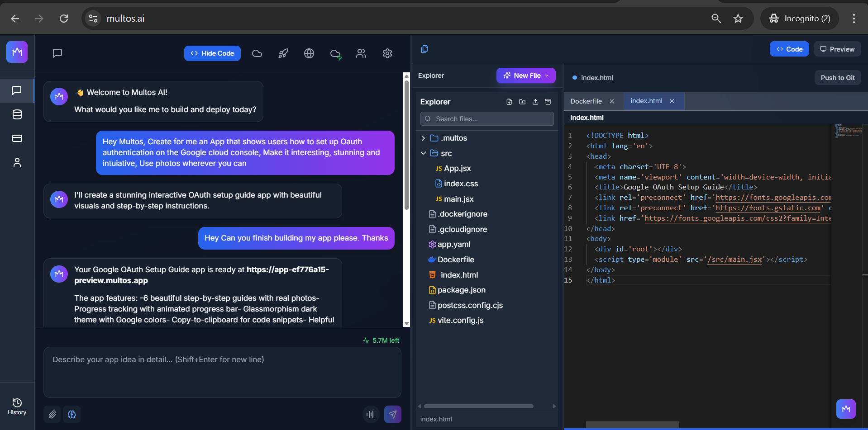The image size is (868, 430).
Task: Click the archive icon in Explorer header
Action: [548, 102]
